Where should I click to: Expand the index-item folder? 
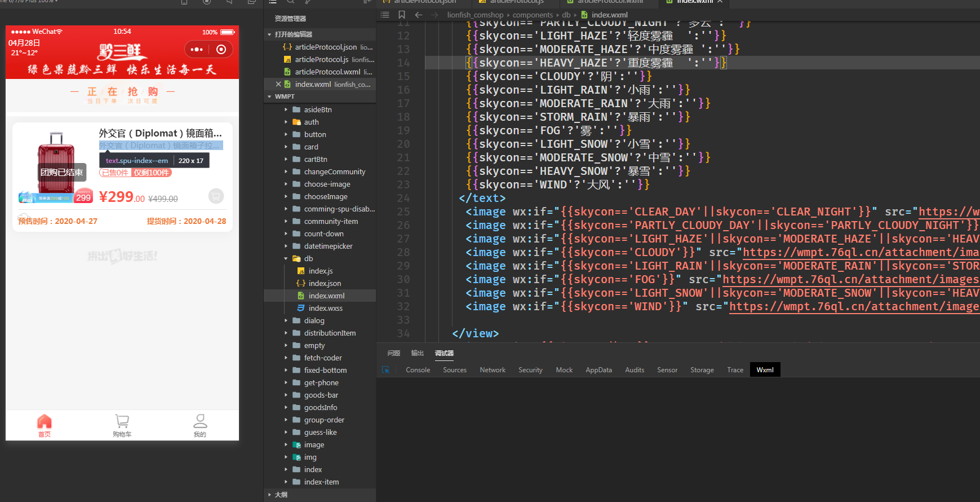point(286,482)
